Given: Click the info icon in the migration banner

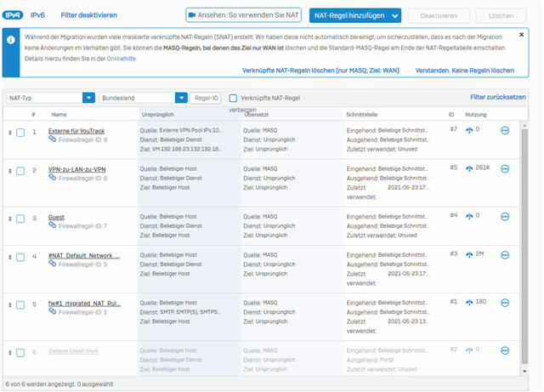Looking at the screenshot, I should [11, 40].
